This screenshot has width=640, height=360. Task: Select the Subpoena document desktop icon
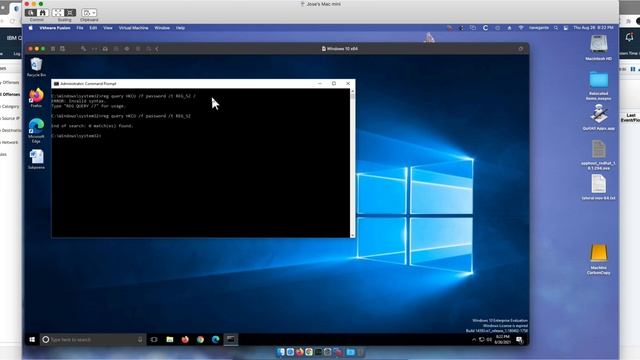tap(36, 160)
